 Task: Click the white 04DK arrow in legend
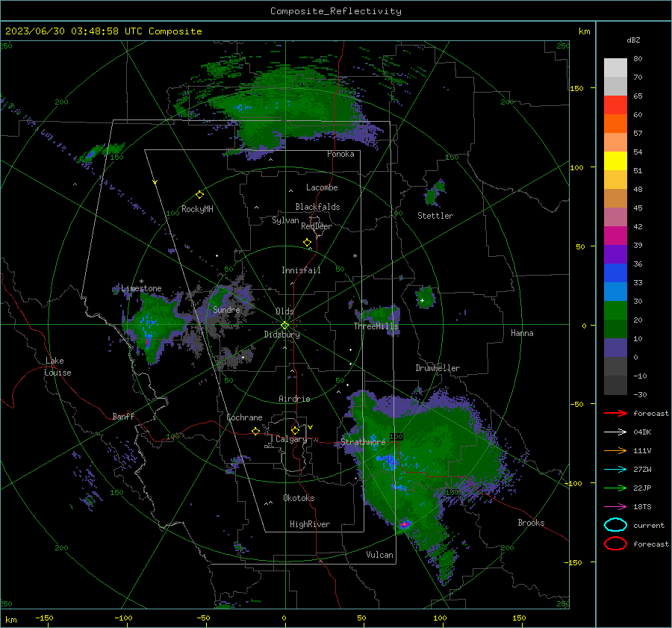click(x=615, y=432)
